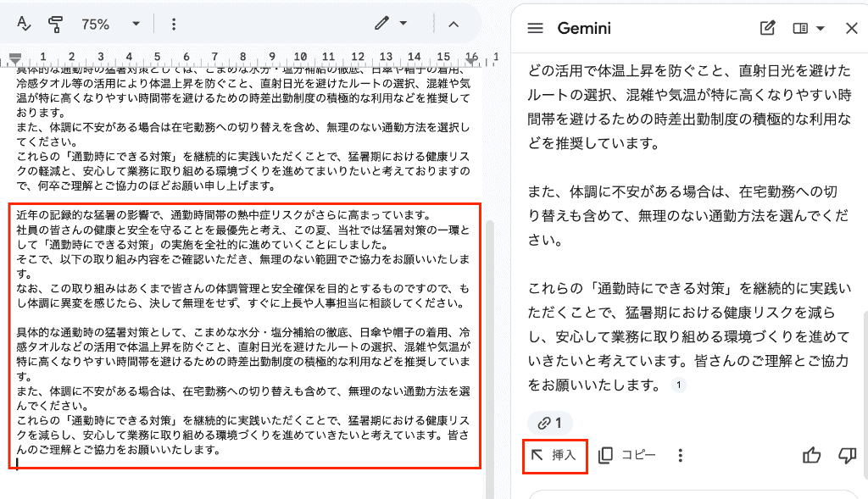Click the ruler left indent marker

(x=15, y=58)
